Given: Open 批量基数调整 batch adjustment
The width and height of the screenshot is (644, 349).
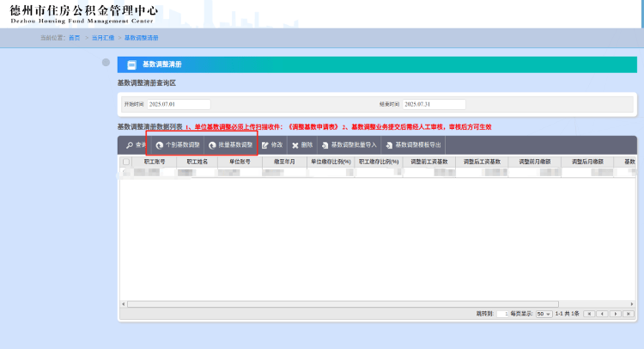Looking at the screenshot, I should tap(230, 145).
